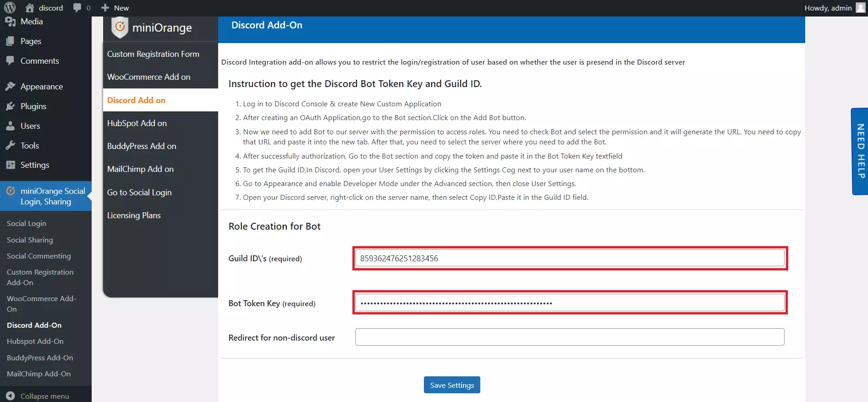Open the Custom Registration Form tab
Viewport: 868px width, 402px height.
pyautogui.click(x=160, y=54)
